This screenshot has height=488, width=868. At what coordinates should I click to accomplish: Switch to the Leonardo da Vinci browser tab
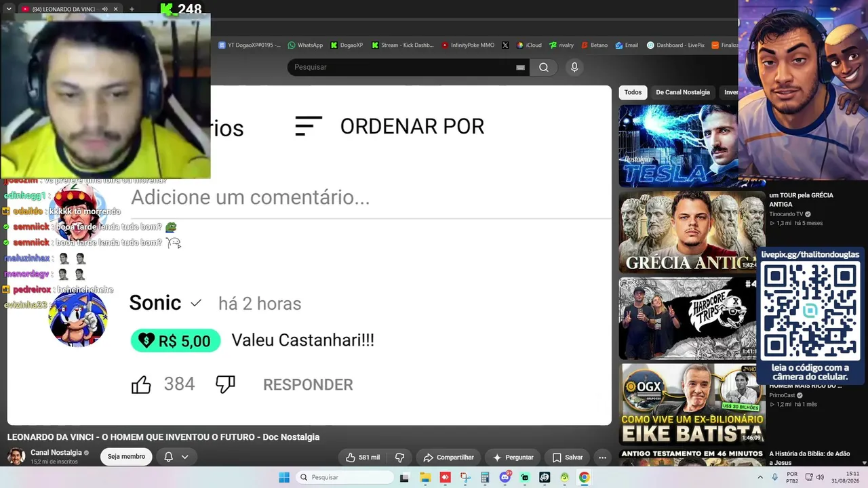(x=61, y=9)
